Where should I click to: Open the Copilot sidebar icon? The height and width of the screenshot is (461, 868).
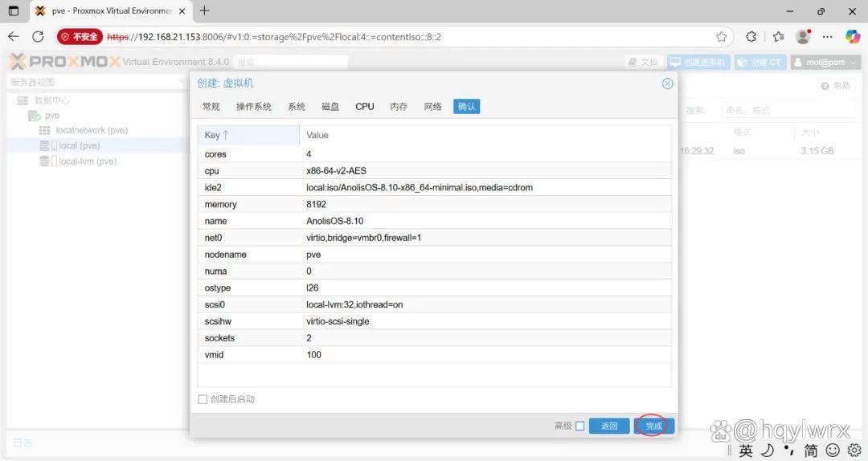pyautogui.click(x=853, y=37)
